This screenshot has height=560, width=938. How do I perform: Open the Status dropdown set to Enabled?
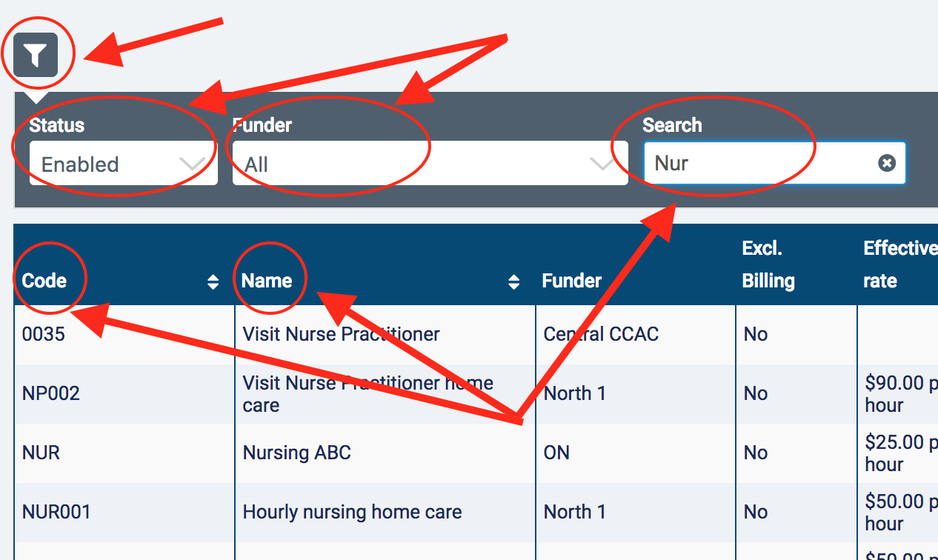(x=111, y=164)
